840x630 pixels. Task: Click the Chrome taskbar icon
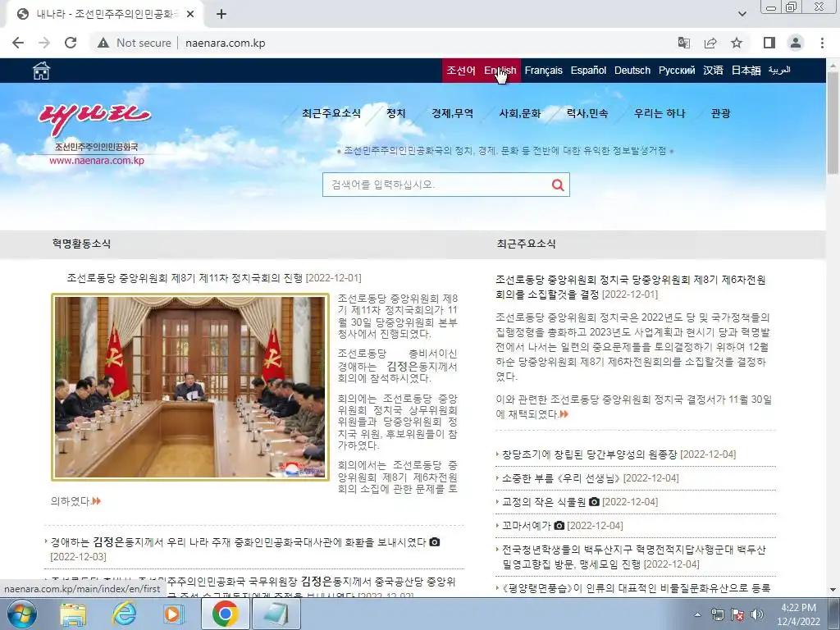point(225,614)
